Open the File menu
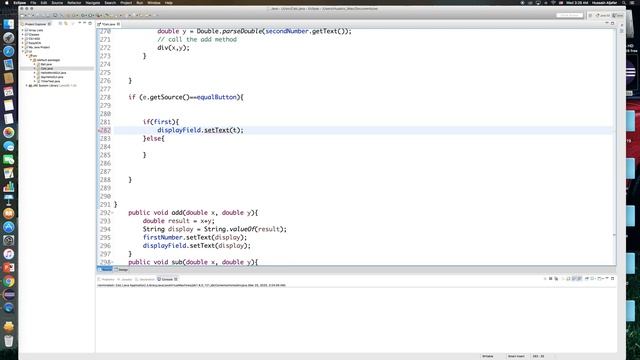This screenshot has width=640, height=360. (x=33, y=3)
